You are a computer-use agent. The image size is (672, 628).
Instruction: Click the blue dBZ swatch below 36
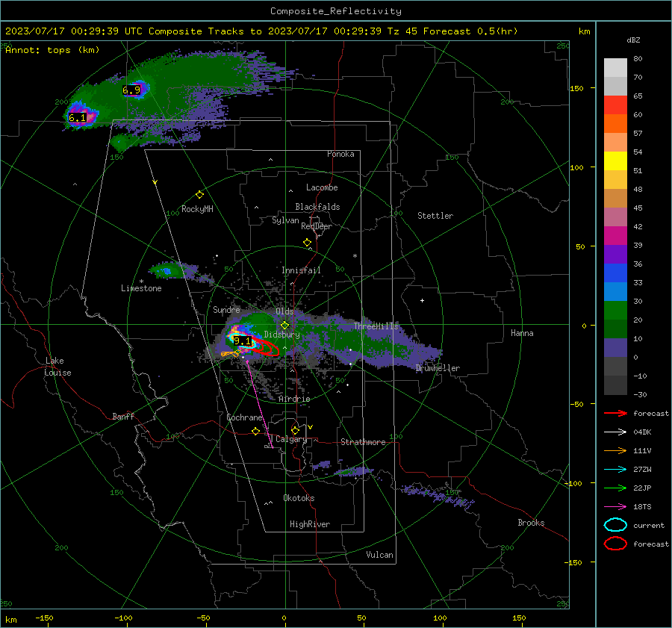click(x=615, y=273)
